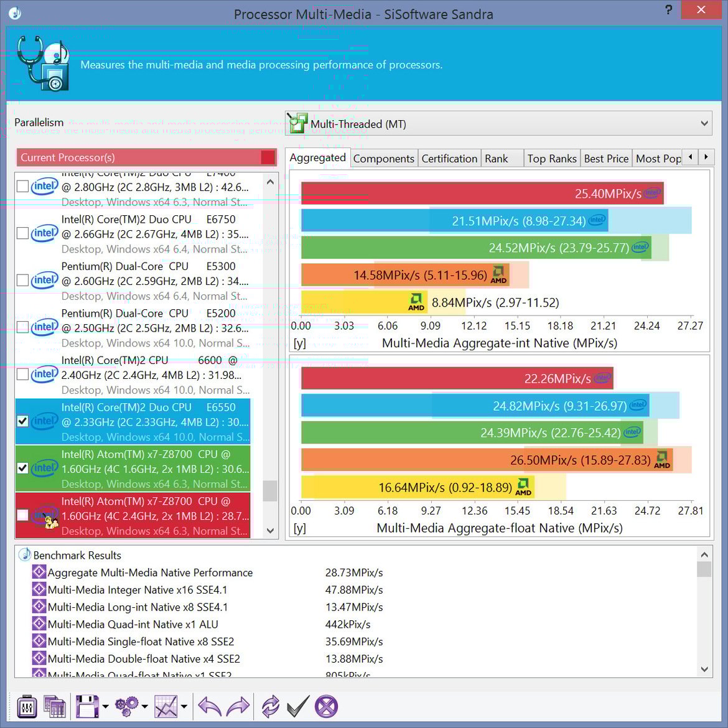728x728 pixels.
Task: Open the save icon's dropdown arrow
Action: coord(105,707)
